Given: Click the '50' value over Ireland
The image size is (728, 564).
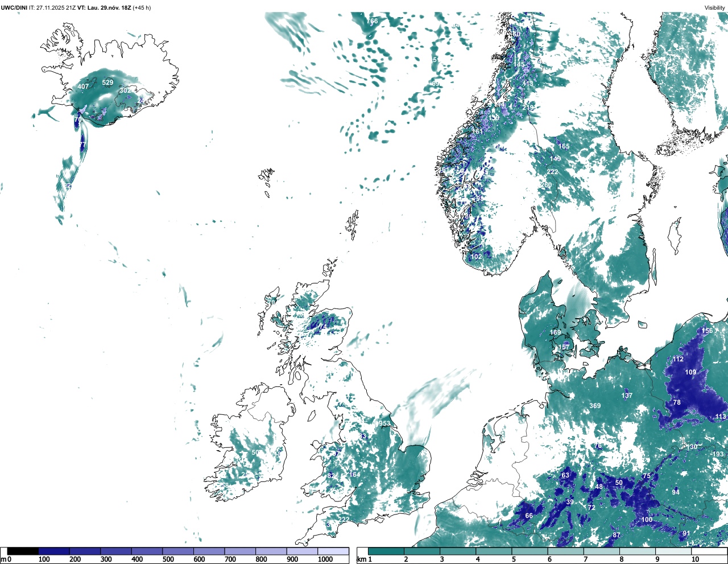Looking at the screenshot, I should point(255,452).
